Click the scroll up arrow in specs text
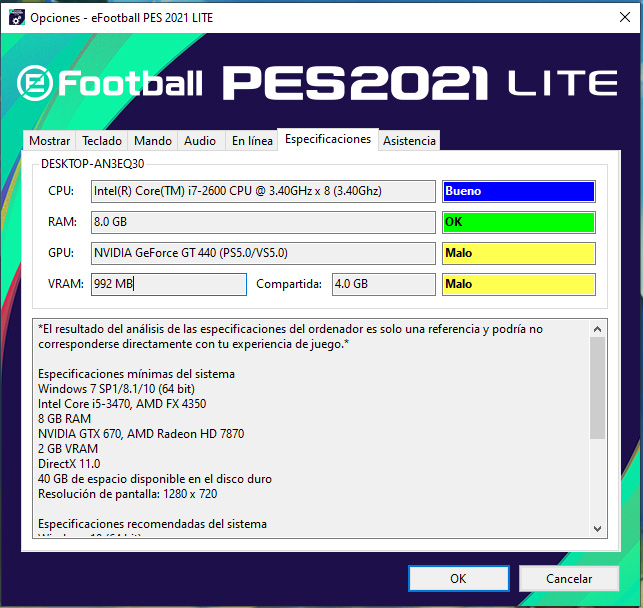 click(x=597, y=329)
